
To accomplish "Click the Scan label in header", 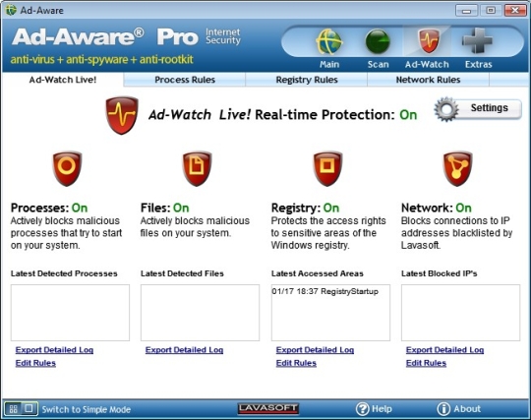I will pos(378,64).
